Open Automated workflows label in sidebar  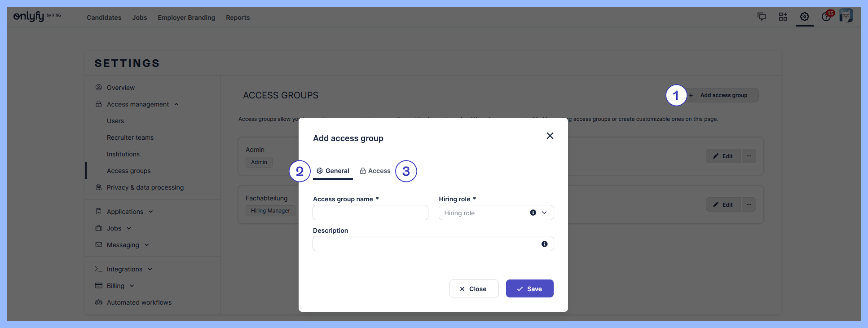[x=139, y=302]
